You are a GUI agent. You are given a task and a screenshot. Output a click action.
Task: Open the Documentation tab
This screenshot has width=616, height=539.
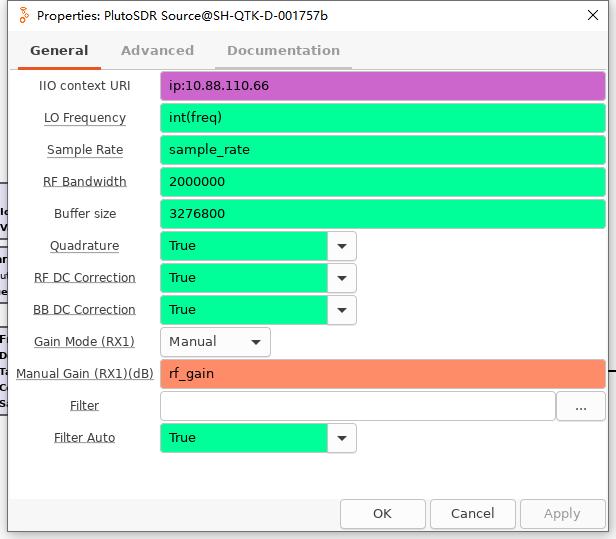click(x=283, y=51)
